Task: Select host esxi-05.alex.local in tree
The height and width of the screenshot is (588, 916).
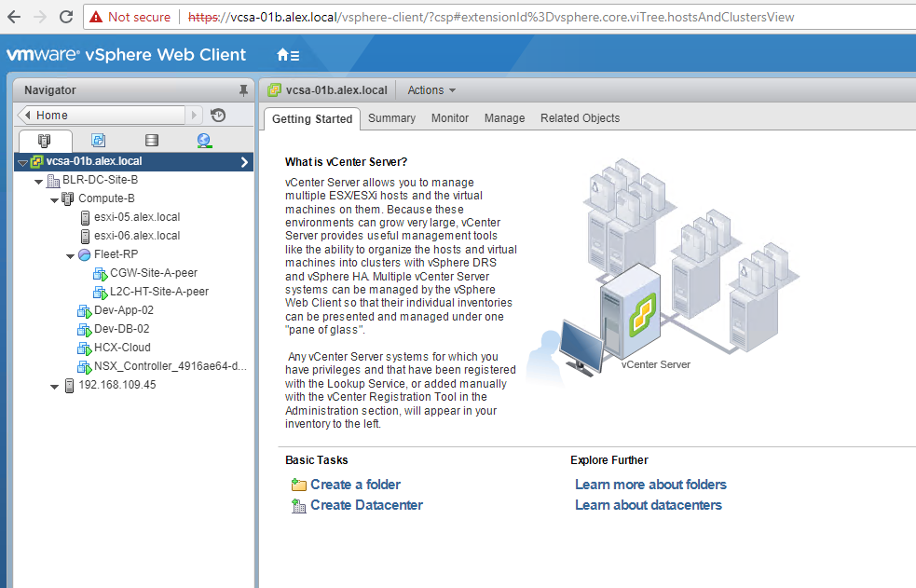Action: point(137,217)
